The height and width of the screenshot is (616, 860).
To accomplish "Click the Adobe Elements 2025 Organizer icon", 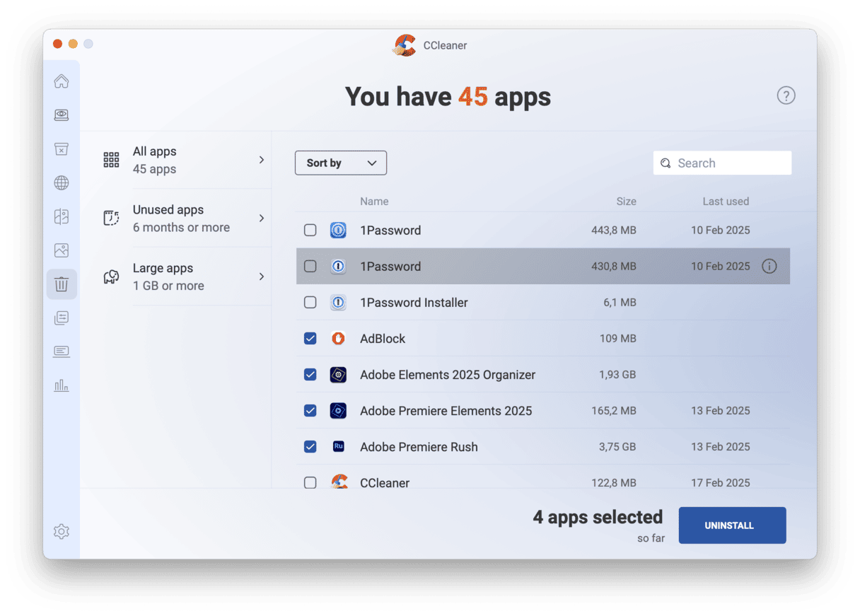I will (x=338, y=375).
